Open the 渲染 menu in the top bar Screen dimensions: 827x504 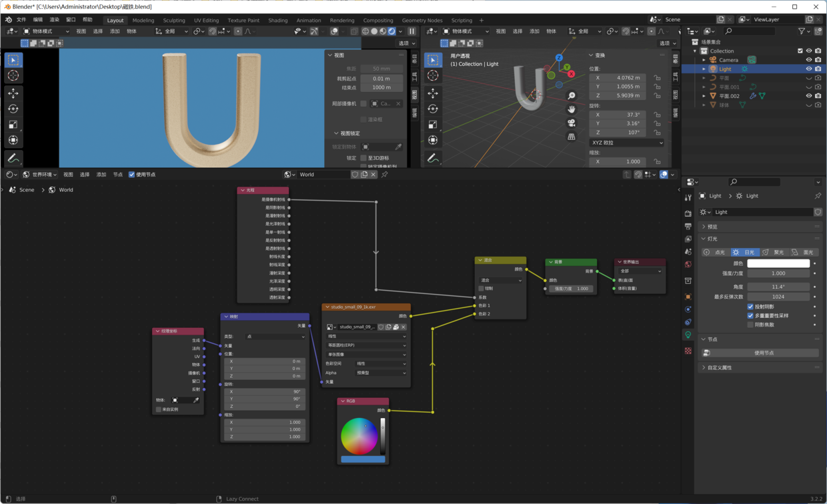coord(55,20)
